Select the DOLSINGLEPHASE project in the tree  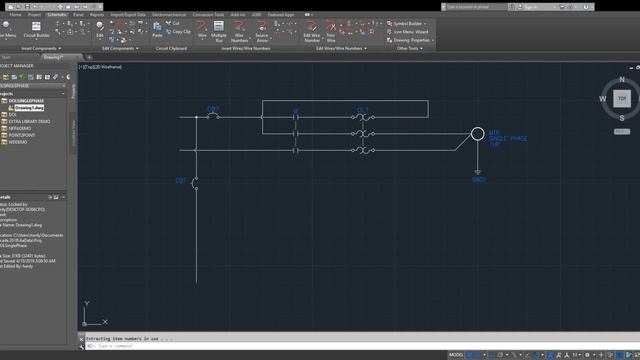coord(26,100)
